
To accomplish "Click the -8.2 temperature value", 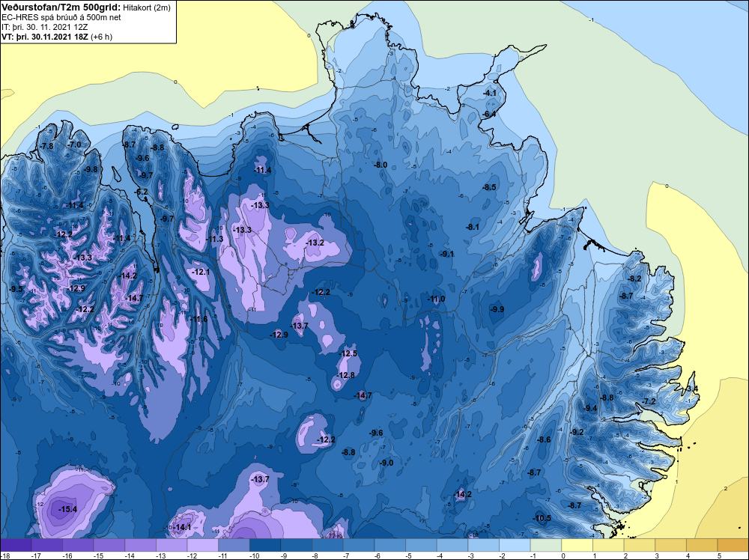I will (634, 279).
